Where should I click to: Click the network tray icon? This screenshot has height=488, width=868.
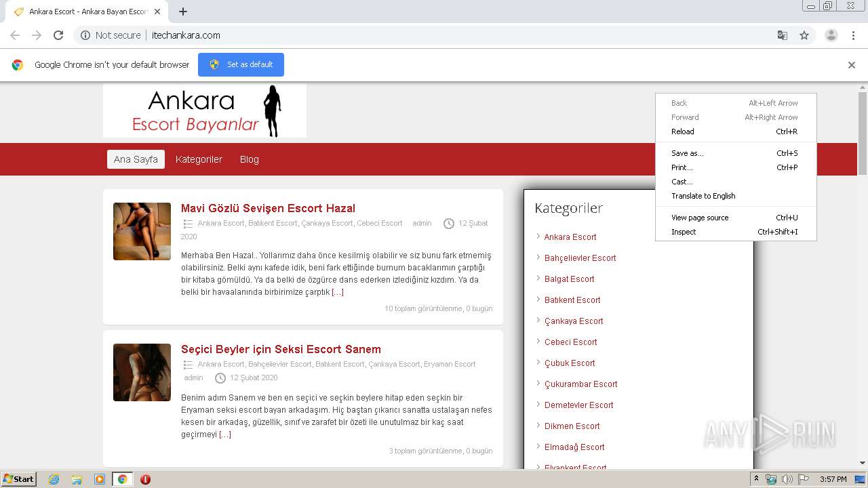pos(771,479)
